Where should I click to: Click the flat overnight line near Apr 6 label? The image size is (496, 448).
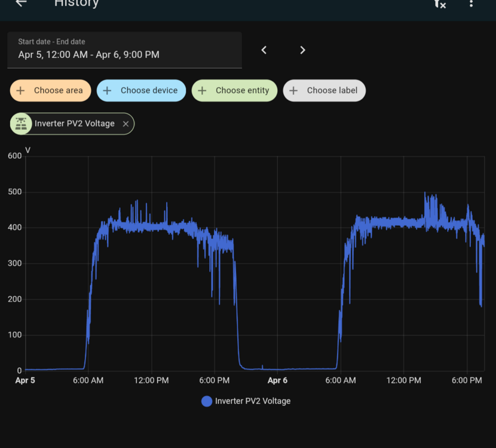point(278,369)
